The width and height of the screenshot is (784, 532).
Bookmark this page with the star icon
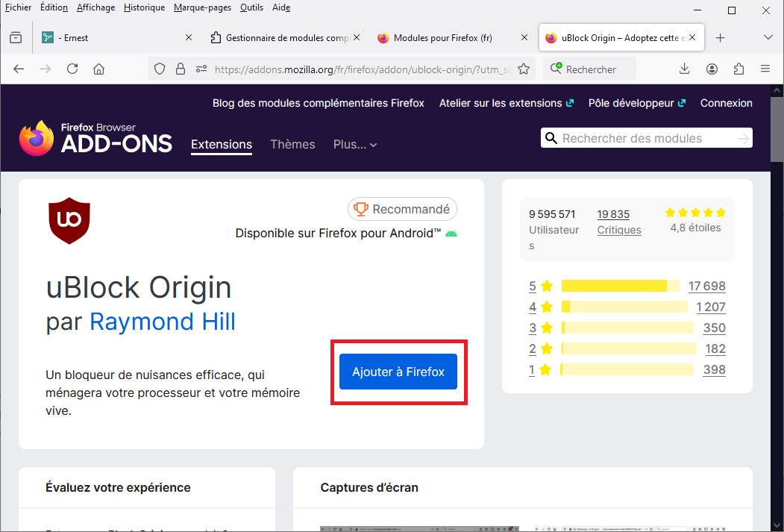coord(524,69)
